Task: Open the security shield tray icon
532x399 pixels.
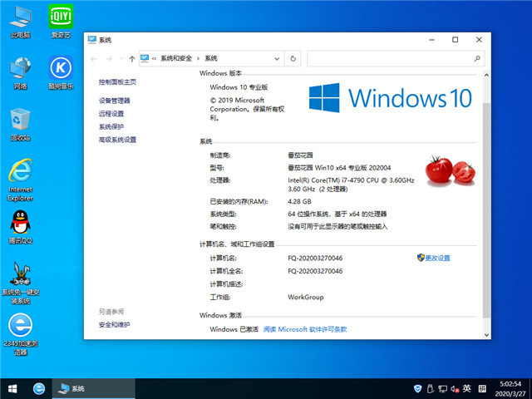Action: click(417, 388)
